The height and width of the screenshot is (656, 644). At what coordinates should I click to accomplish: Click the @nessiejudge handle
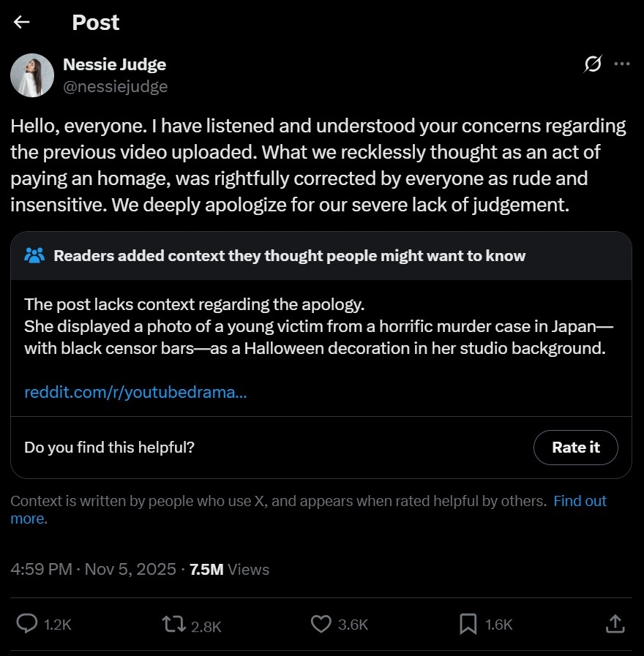click(x=116, y=86)
